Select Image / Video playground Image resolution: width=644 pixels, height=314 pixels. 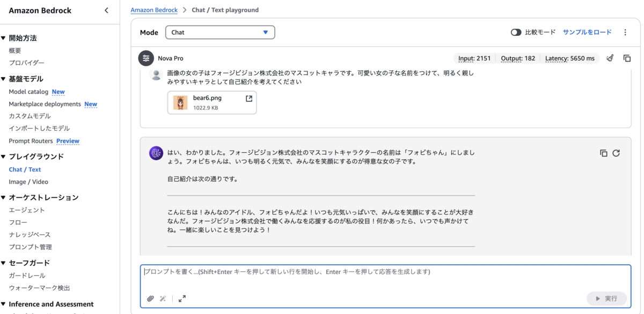(x=28, y=182)
